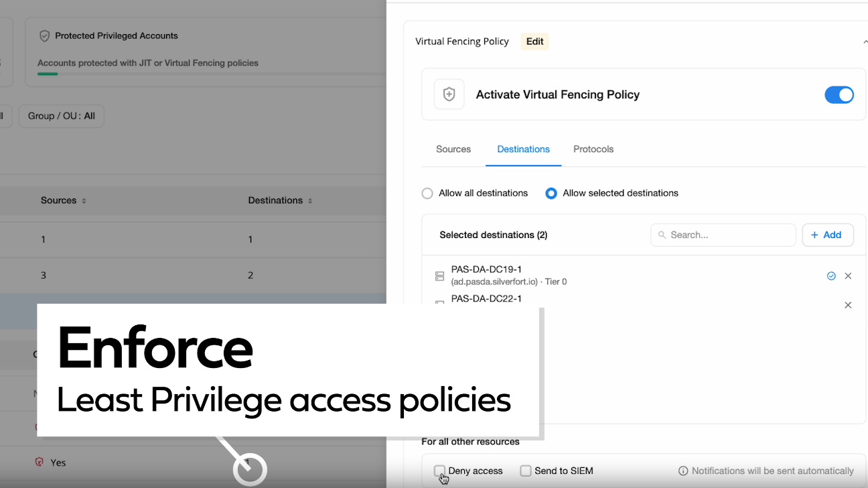Sort by the Sources column header
The width and height of the screenshot is (868, 488).
coord(64,200)
